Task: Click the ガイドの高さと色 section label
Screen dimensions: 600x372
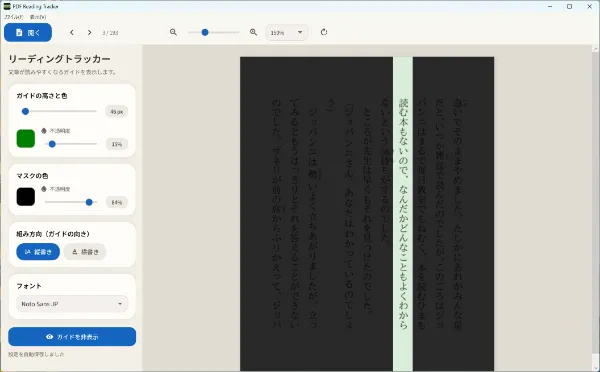Action: point(42,96)
